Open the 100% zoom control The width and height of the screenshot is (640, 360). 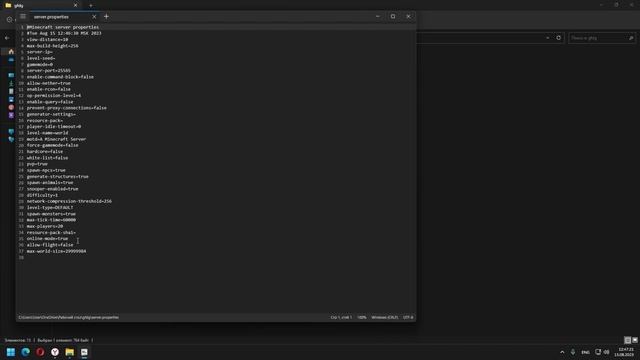(362, 317)
